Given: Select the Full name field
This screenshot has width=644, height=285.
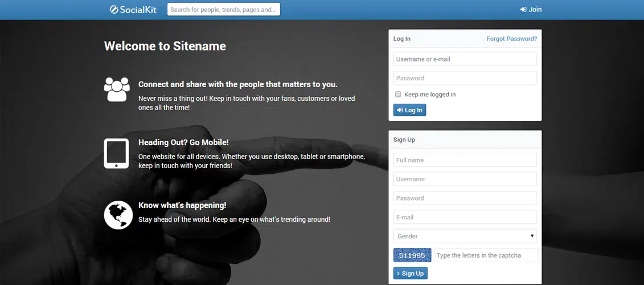Looking at the screenshot, I should pos(465,160).
